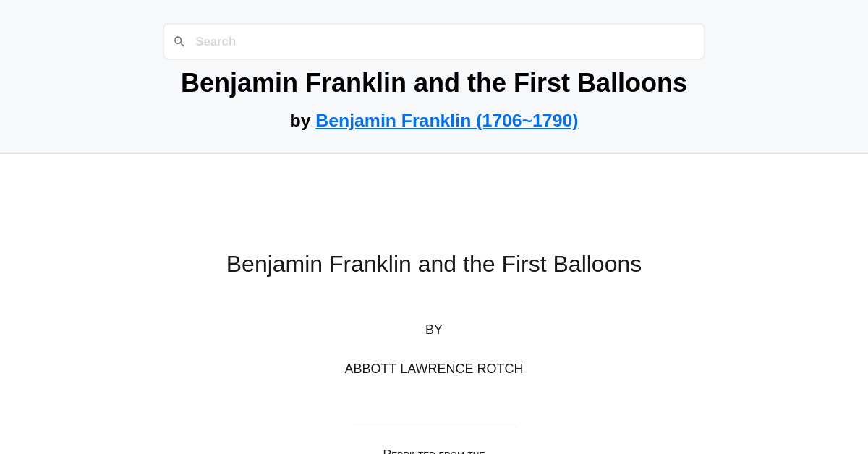Click the Reprinted from the text
868x454 pixels.
coord(433,450)
